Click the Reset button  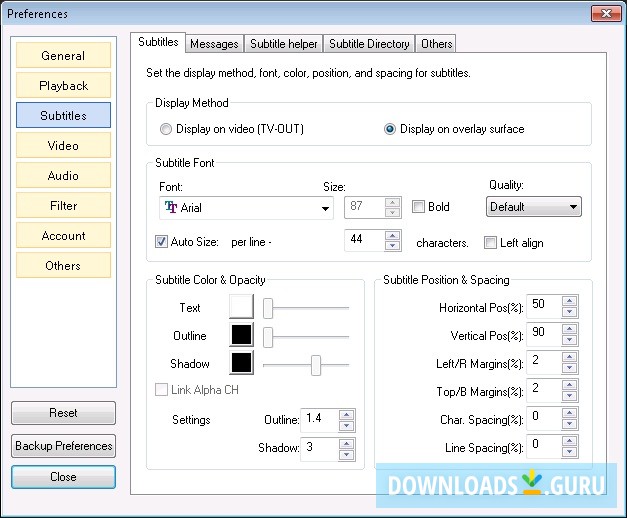tap(63, 413)
